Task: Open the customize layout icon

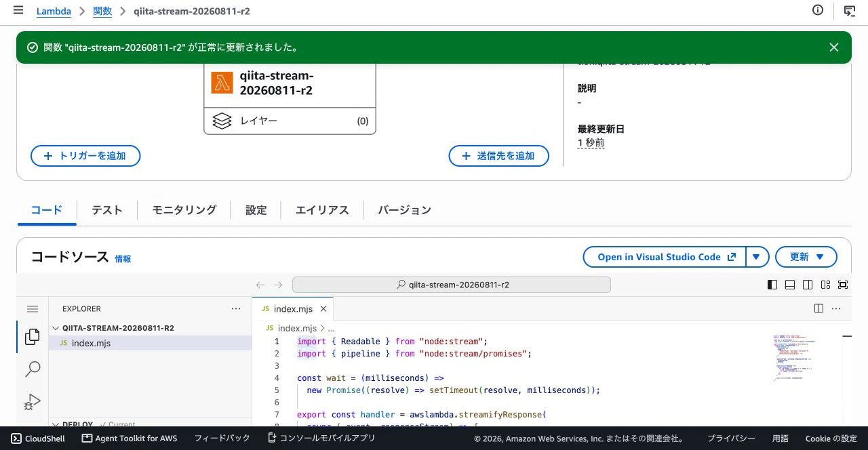Action: click(825, 285)
